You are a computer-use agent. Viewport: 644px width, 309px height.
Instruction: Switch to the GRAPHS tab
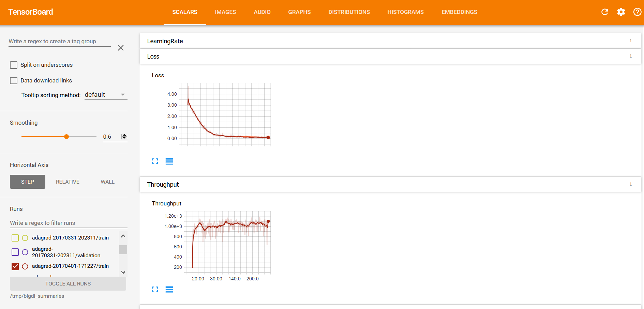click(299, 12)
